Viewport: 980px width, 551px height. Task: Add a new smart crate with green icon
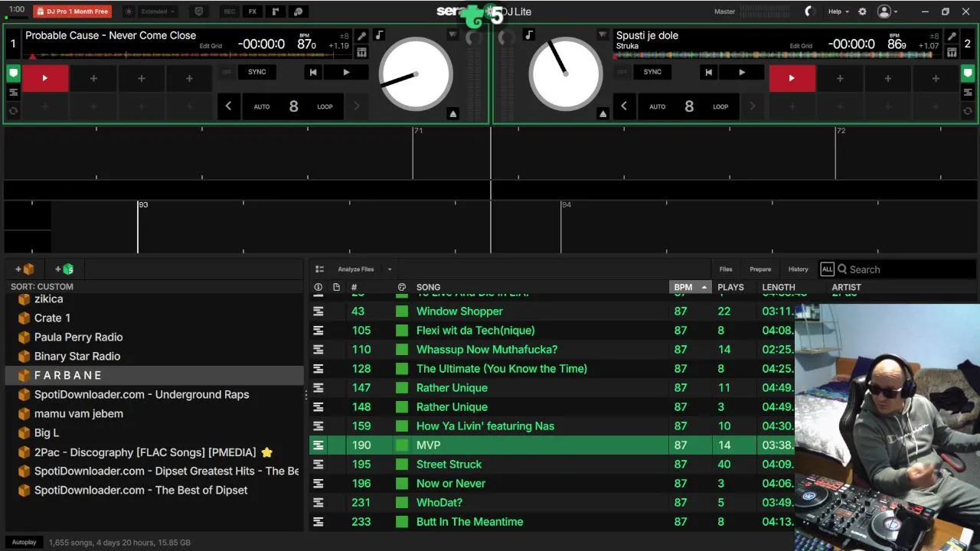64,269
